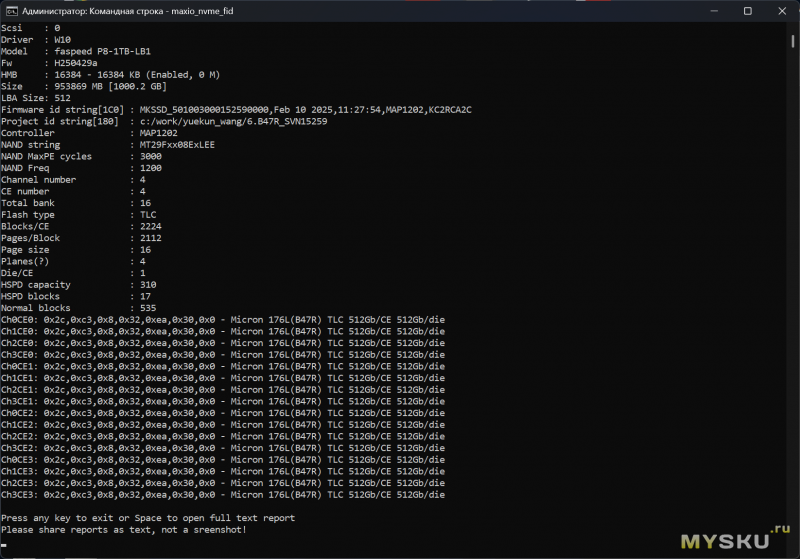
Task: Click the 'Ch1CE2' flash ID row
Action: 223,425
